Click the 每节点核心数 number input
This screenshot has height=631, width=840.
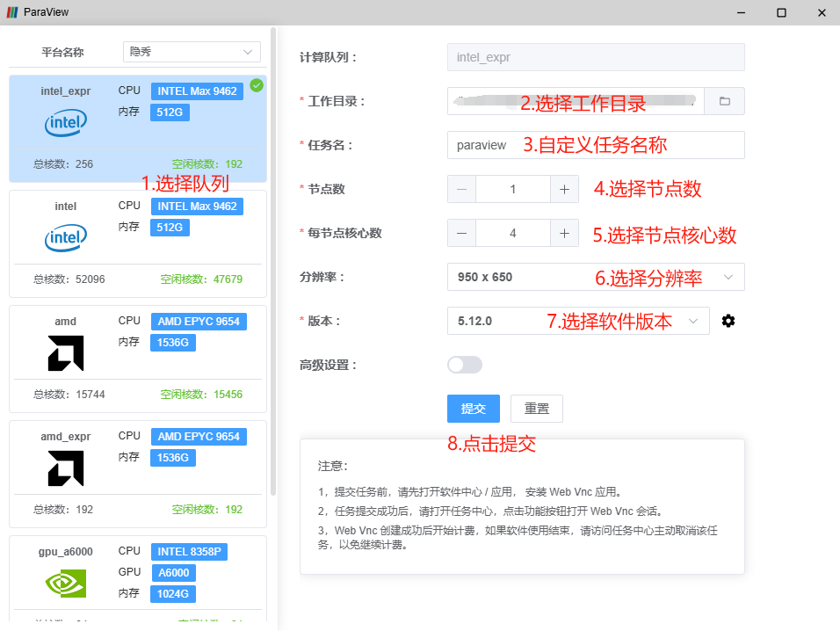(512, 233)
